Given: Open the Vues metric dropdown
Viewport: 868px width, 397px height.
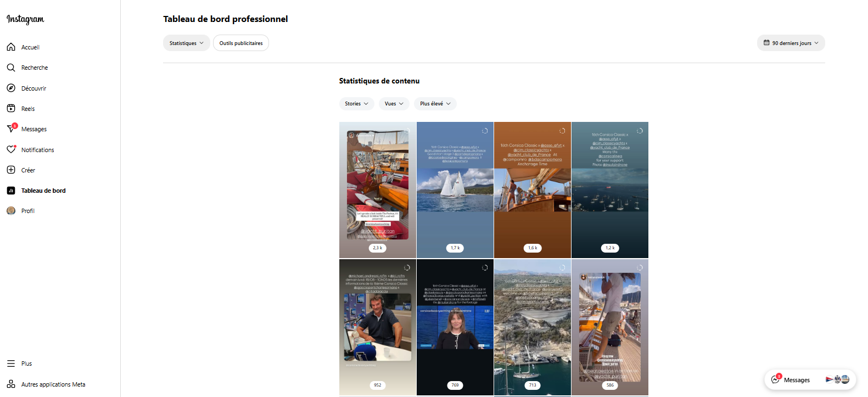Looking at the screenshot, I should coord(394,104).
